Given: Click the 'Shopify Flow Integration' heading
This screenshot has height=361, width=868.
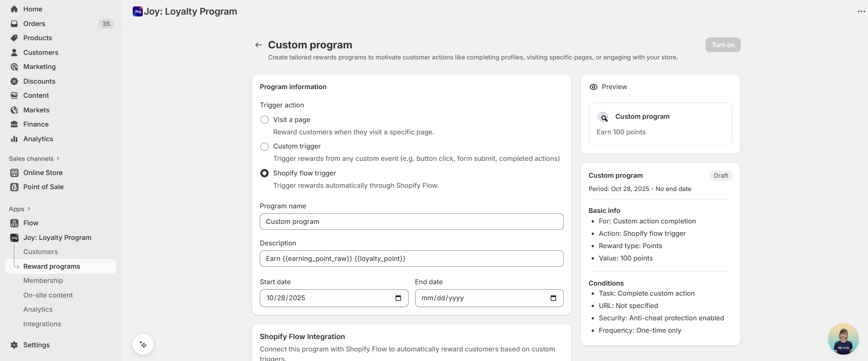Looking at the screenshot, I should (x=302, y=337).
